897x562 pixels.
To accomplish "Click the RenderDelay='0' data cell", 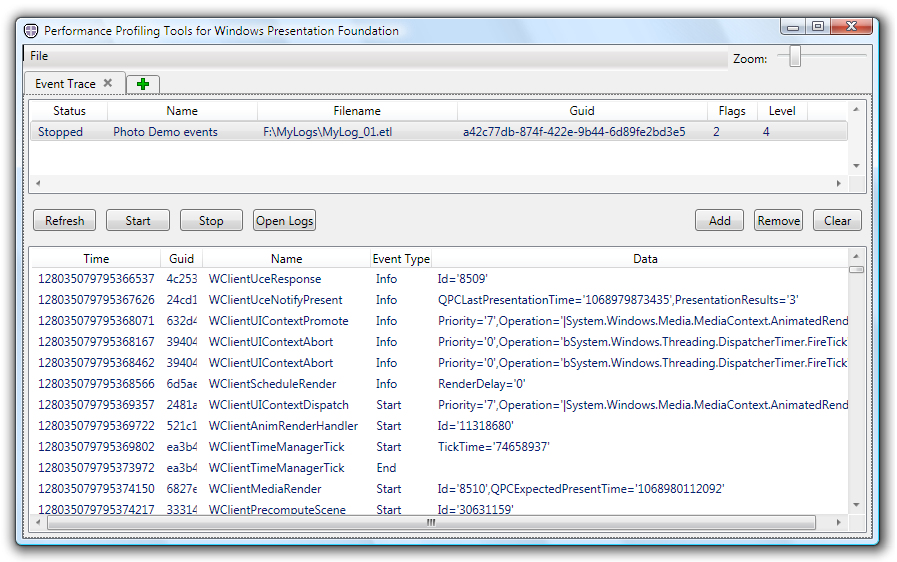I will click(x=482, y=384).
